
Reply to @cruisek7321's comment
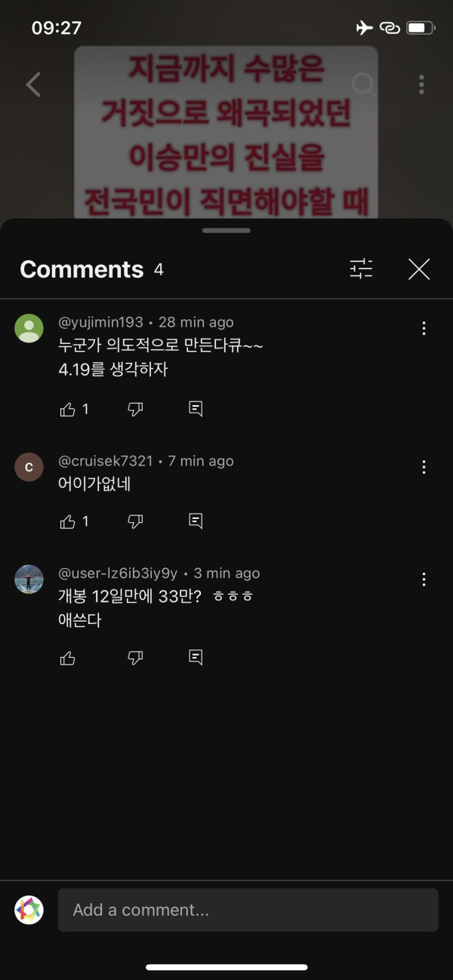coord(196,521)
